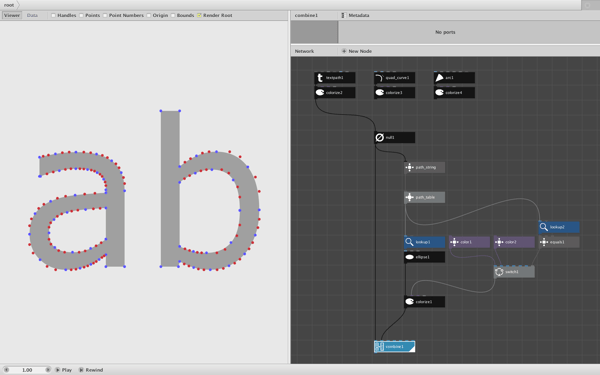Click the combine1 label in the port panel header

pos(306,15)
